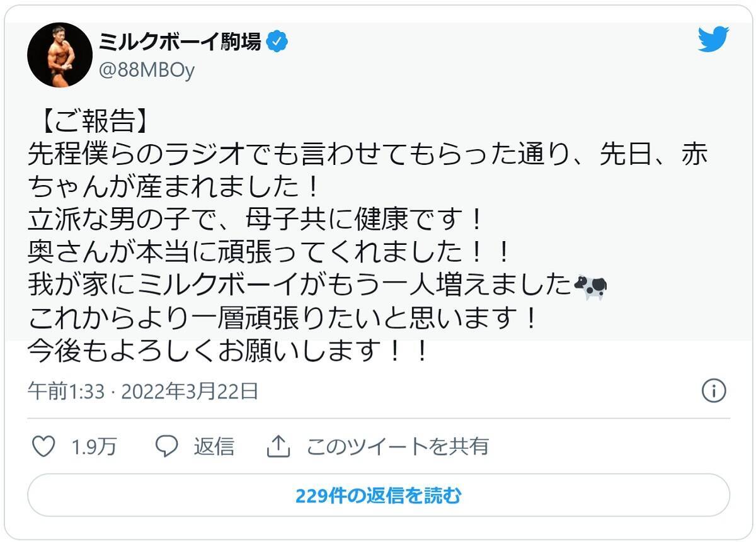Screen dimensions: 756x542
Task: Click the Twitter bird logo
Action: pos(713,40)
